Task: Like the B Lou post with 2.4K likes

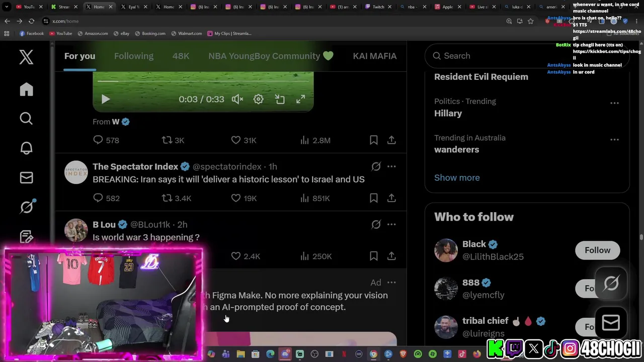Action: (x=245, y=256)
